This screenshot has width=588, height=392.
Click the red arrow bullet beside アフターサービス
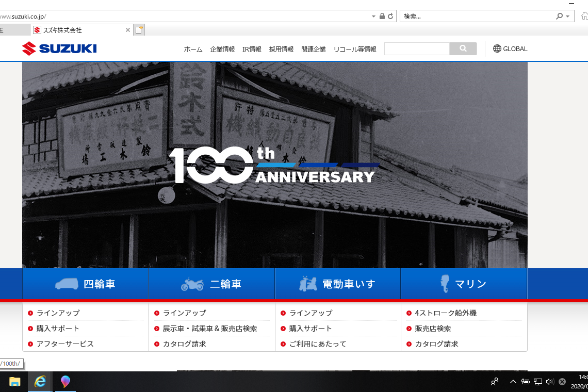[30, 344]
